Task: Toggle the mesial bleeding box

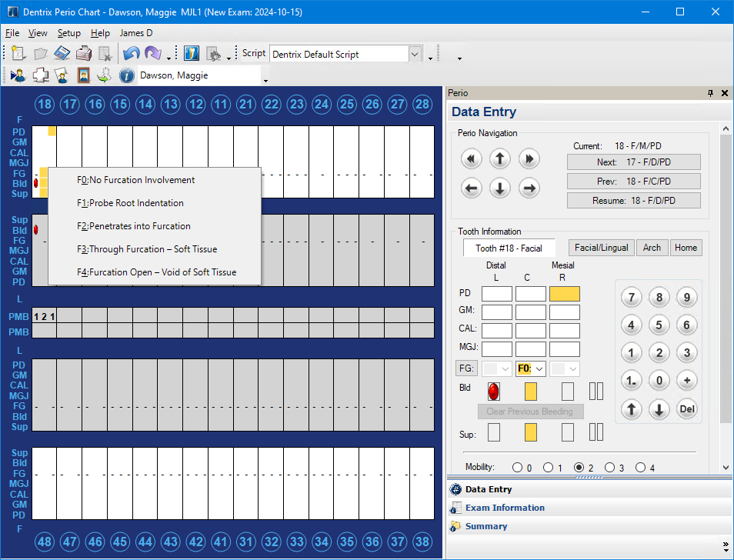Action: (x=568, y=391)
